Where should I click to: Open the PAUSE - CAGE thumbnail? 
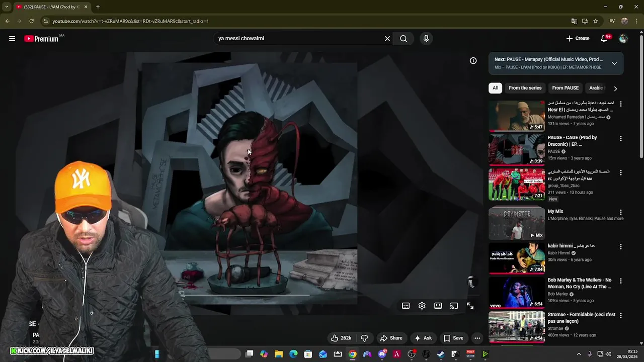517,150
